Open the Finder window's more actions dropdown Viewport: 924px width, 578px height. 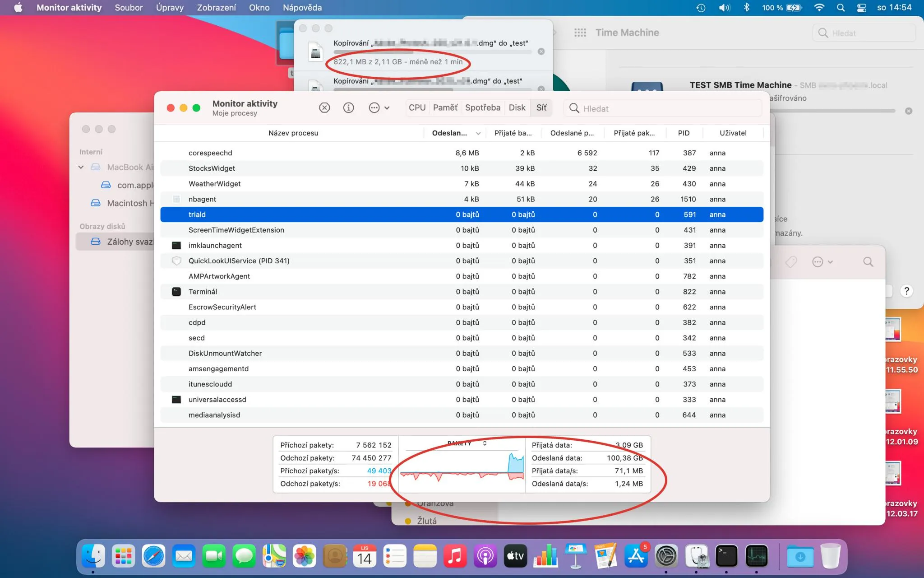(822, 262)
